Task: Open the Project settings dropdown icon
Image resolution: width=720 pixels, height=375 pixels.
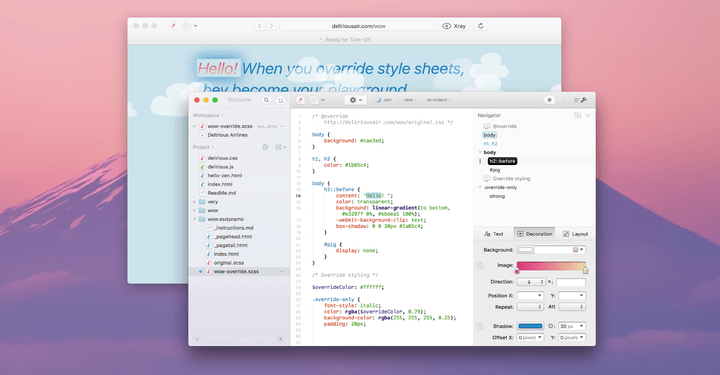Action: [280, 147]
